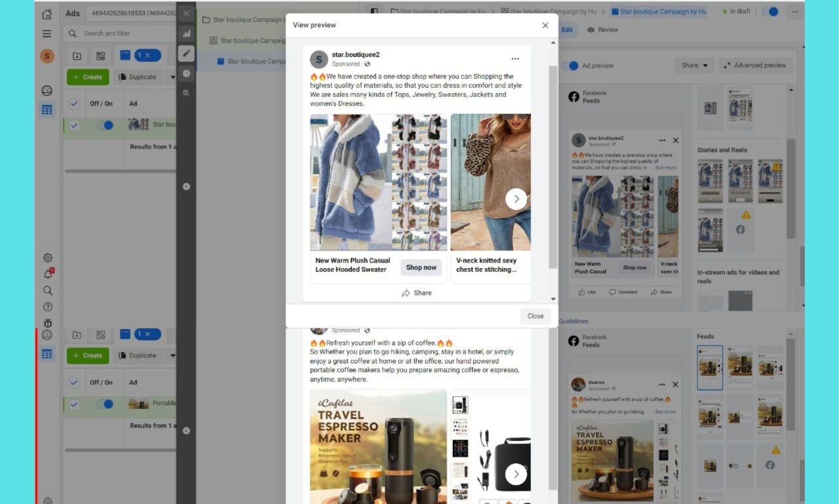Select the highlighted ad breadcrumb before In draft
839x504 pixels.
658,12
